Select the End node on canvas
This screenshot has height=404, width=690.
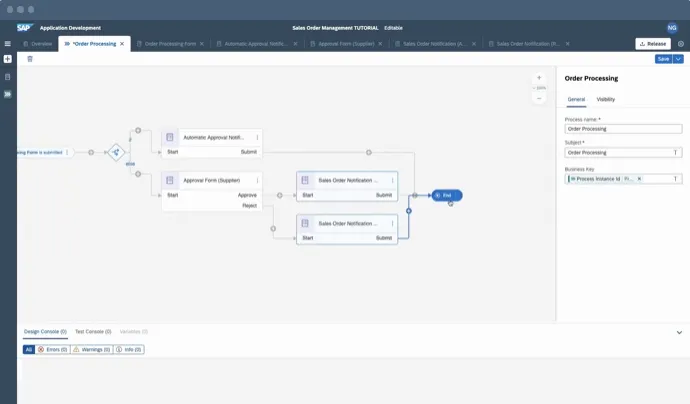pos(447,196)
